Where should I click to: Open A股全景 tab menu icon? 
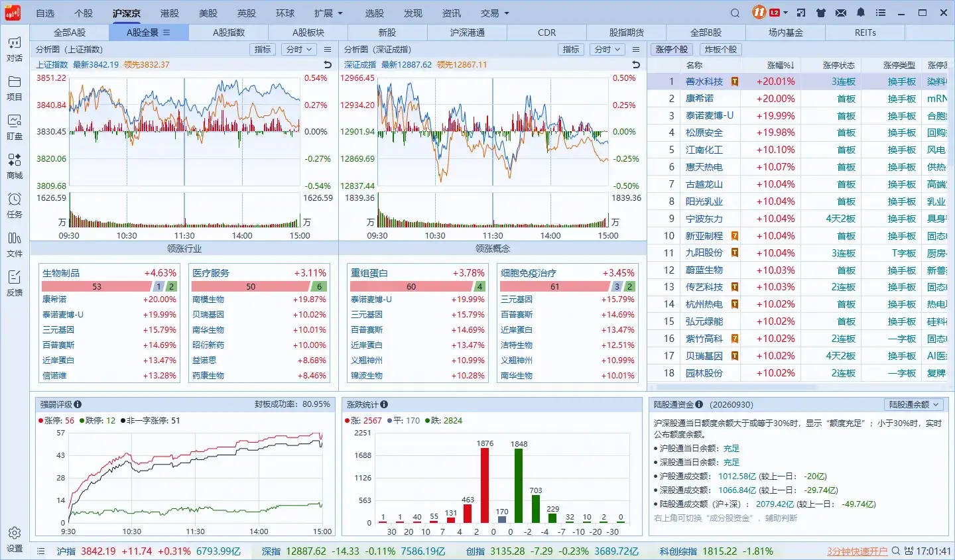(x=166, y=32)
